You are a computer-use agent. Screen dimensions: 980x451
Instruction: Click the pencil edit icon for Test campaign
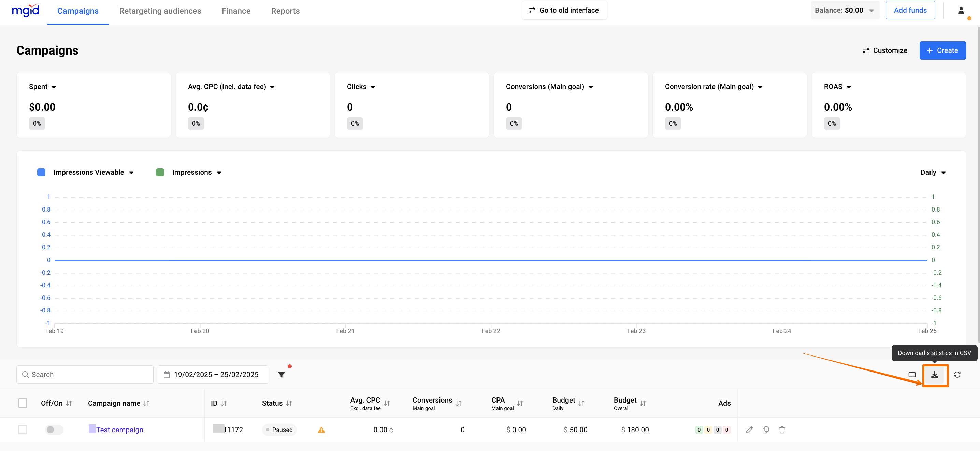pyautogui.click(x=749, y=430)
